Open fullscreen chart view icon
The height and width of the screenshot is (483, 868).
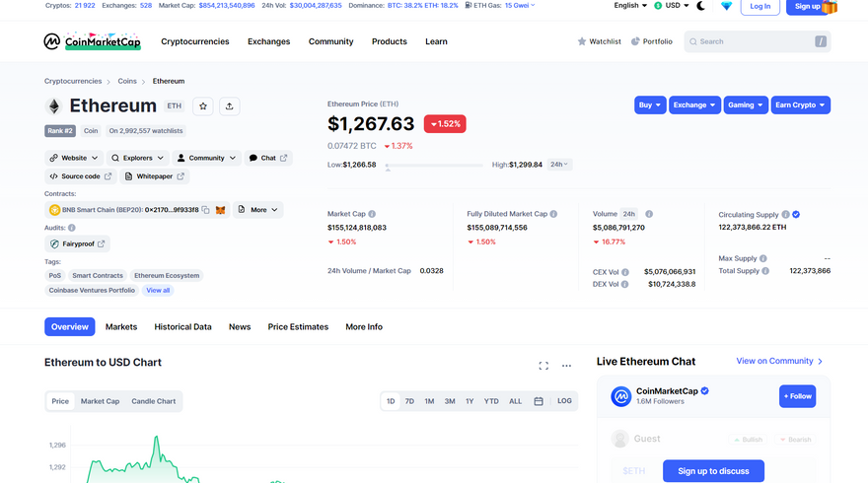click(x=543, y=366)
